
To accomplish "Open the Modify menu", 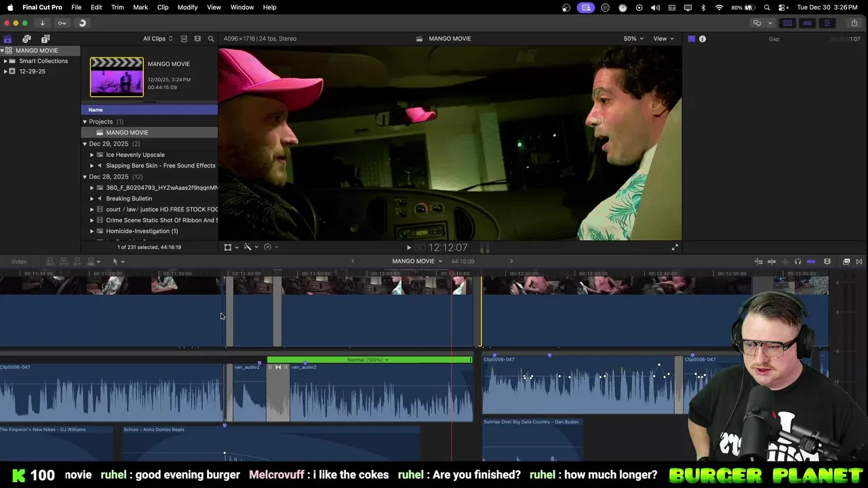I will point(187,7).
